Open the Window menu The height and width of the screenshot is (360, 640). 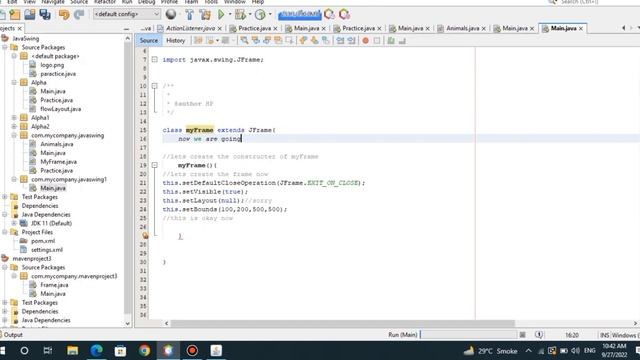click(235, 2)
